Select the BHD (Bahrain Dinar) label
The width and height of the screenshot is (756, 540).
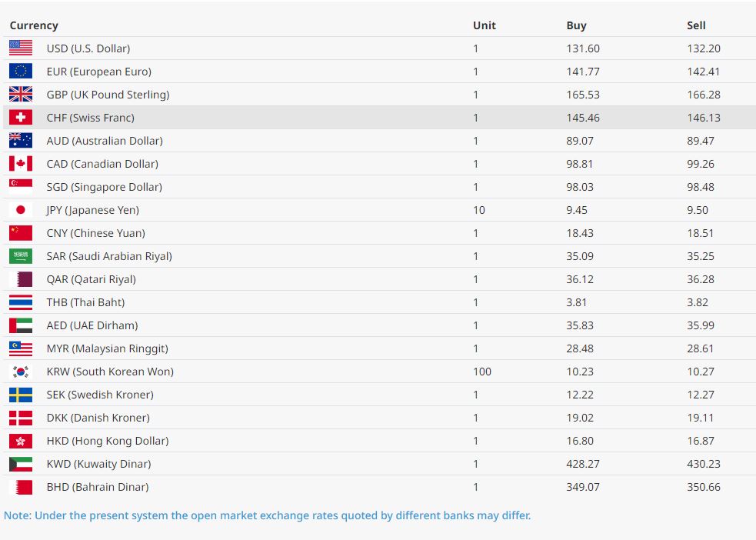98,487
